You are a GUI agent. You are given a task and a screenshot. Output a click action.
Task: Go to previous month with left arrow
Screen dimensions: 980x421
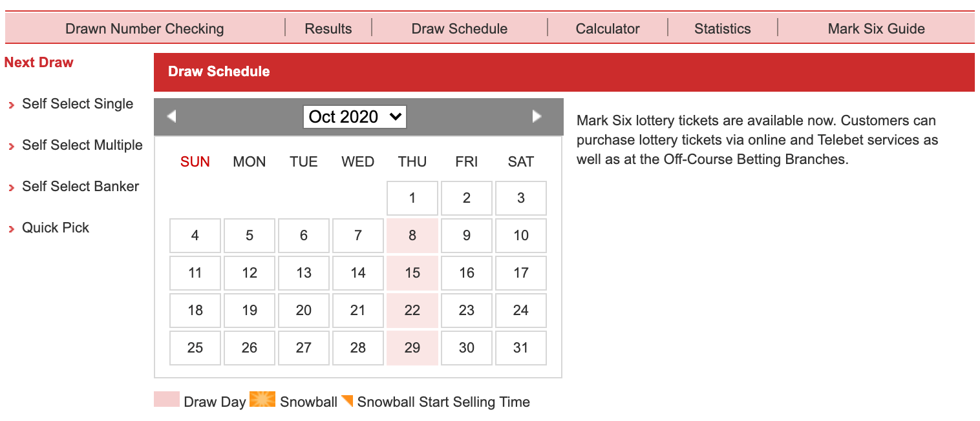pyautogui.click(x=171, y=116)
